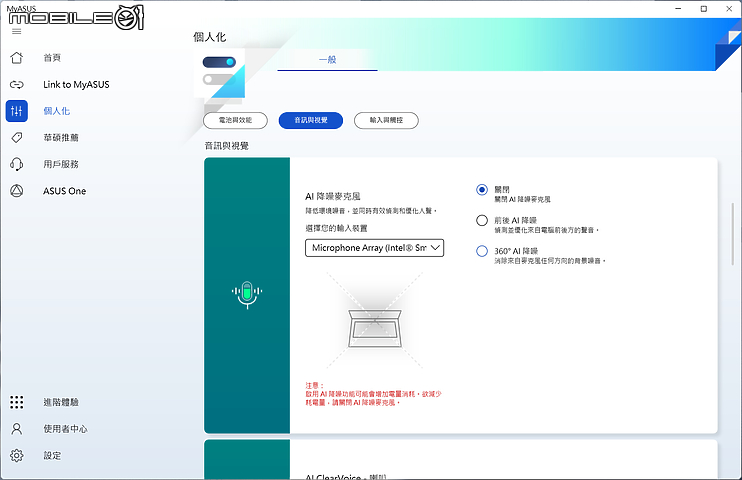This screenshot has height=480, width=742.
Task: Select 關閉 AI noise cancel radio
Action: (x=482, y=190)
